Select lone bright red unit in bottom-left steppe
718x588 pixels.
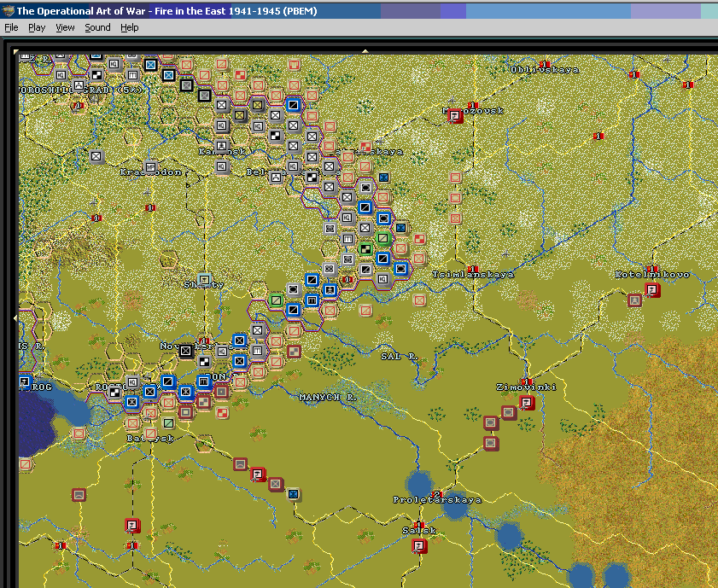[132, 526]
